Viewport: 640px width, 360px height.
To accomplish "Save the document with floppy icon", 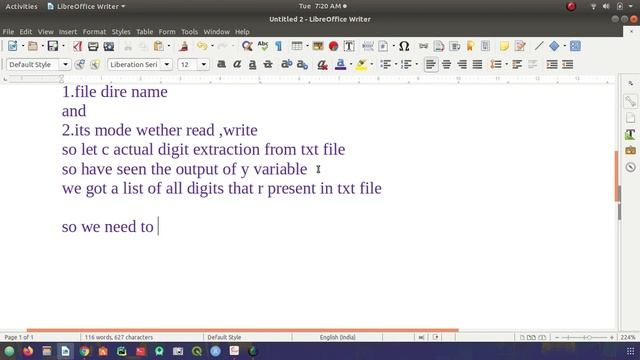I will tap(53, 46).
